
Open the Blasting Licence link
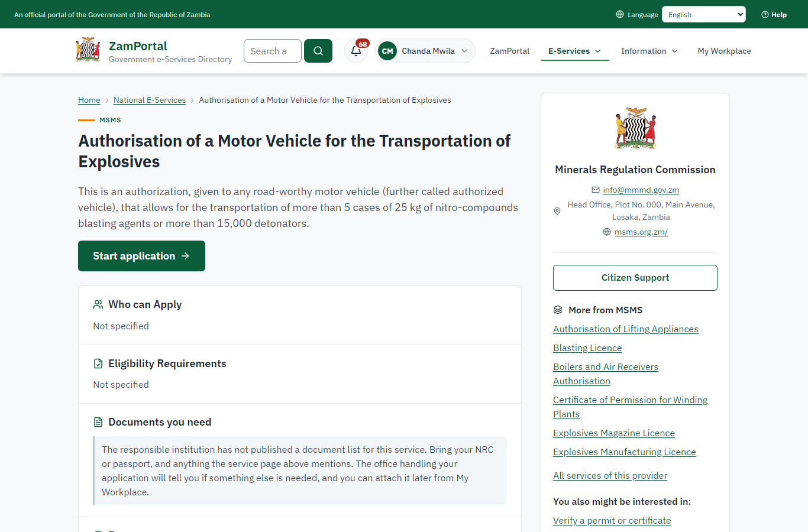tap(587, 348)
